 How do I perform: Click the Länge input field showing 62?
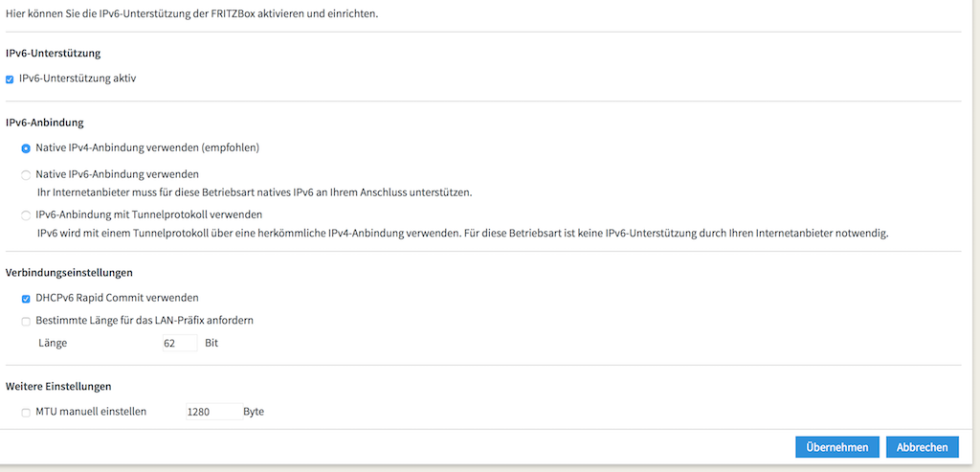[179, 343]
